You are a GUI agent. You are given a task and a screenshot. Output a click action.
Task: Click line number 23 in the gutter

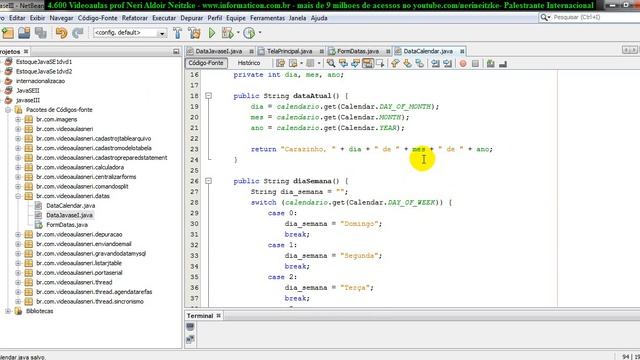point(194,149)
